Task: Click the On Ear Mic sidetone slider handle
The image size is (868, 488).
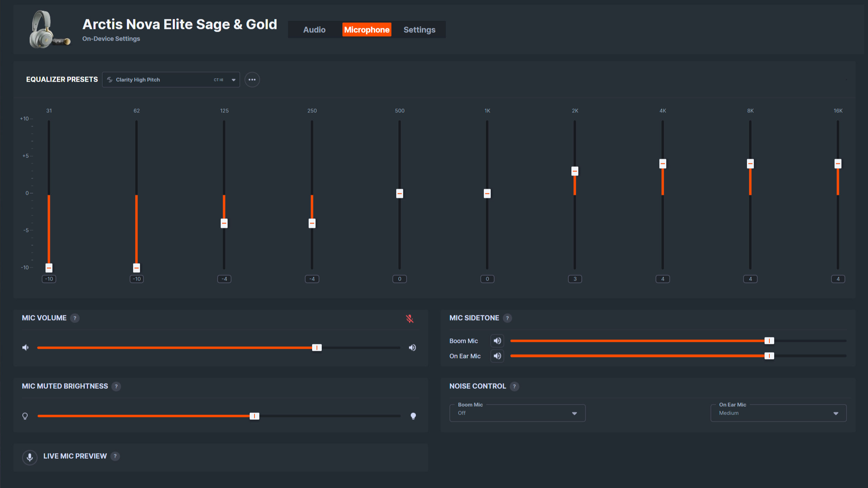Action: (769, 356)
